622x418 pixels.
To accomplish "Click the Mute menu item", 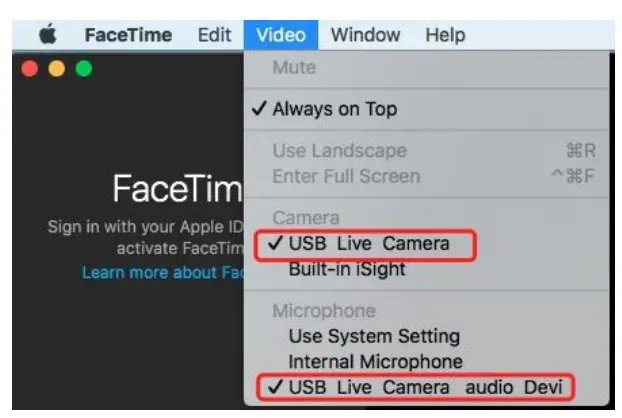I will click(x=294, y=68).
